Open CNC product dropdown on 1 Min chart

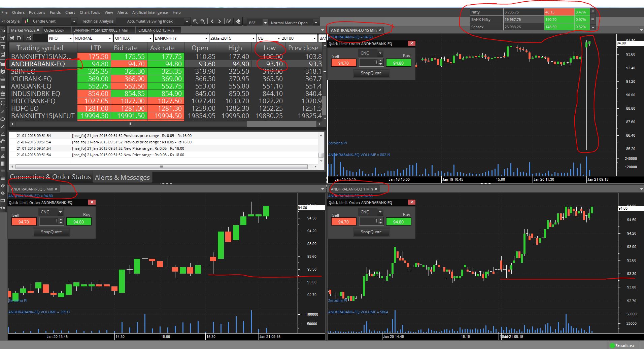pos(380,212)
